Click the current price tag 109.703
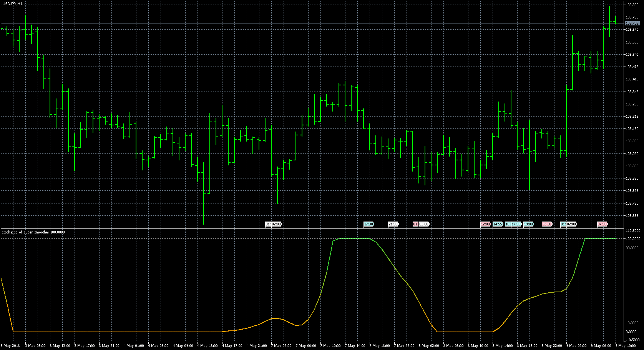Image resolution: width=644 pixels, height=350 pixels. tap(632, 23)
